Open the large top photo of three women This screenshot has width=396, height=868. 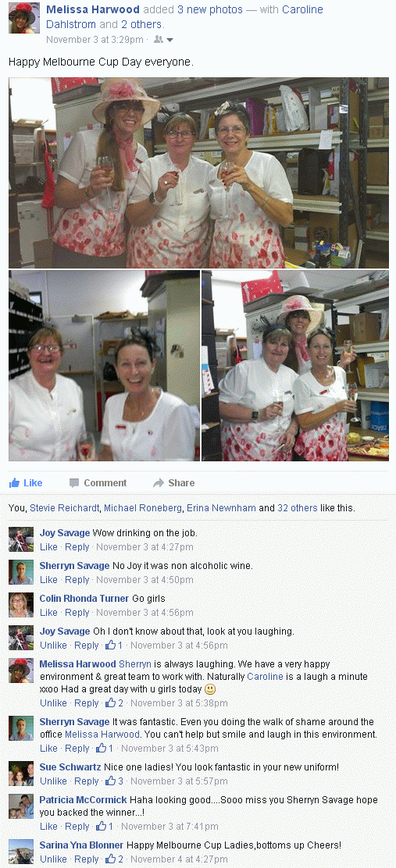click(x=198, y=173)
